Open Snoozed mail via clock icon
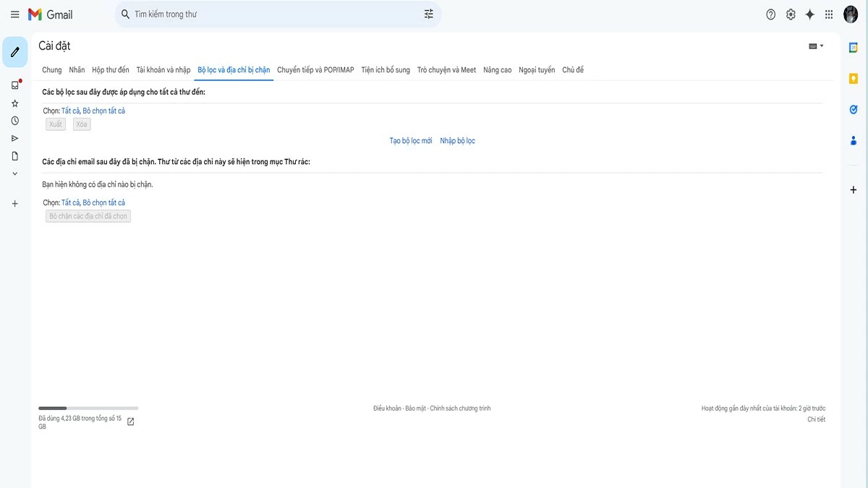Viewport: 868px width, 488px height. [14, 120]
